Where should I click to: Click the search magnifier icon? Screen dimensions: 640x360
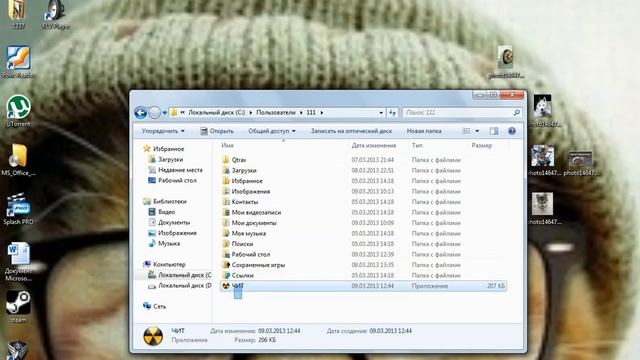(516, 113)
